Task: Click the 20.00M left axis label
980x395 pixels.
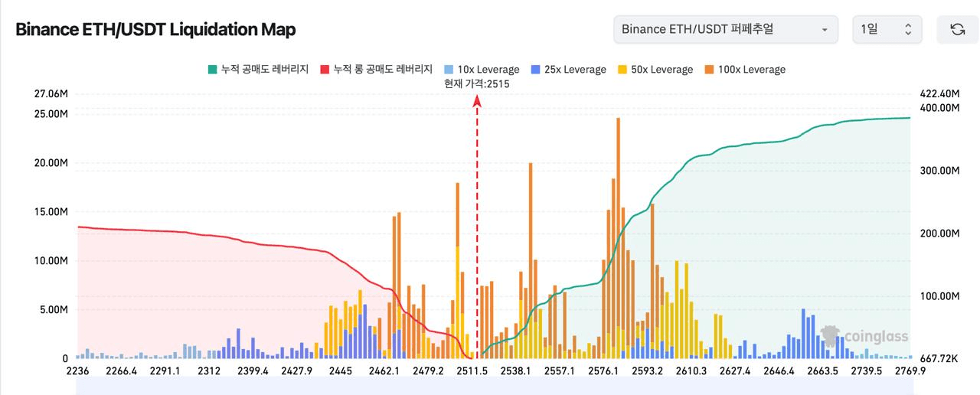Action: coord(52,162)
